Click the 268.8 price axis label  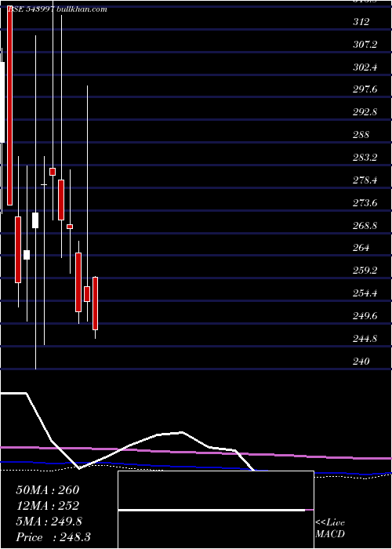pyautogui.click(x=365, y=226)
